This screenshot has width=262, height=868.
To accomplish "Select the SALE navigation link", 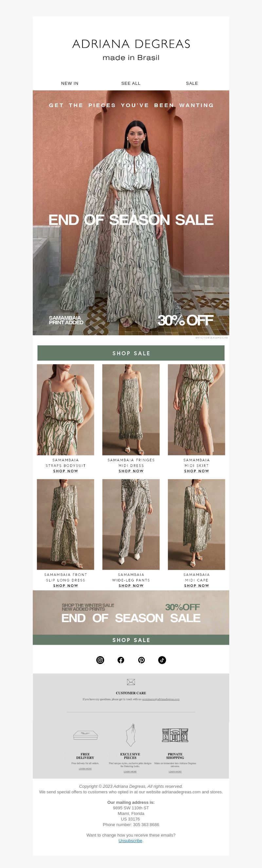I will [192, 83].
